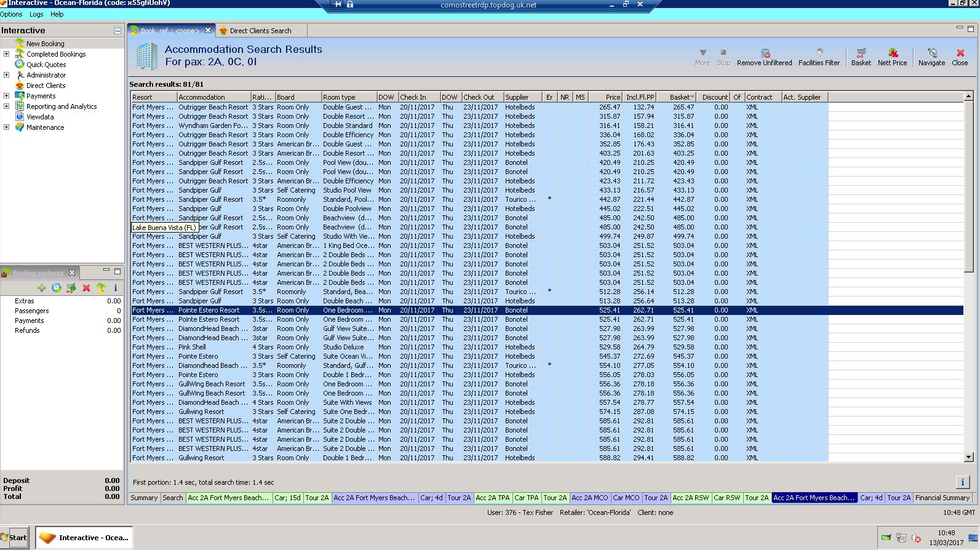Image resolution: width=980 pixels, height=550 pixels.
Task: Open the Facilities Filter funnel
Action: coord(819,54)
